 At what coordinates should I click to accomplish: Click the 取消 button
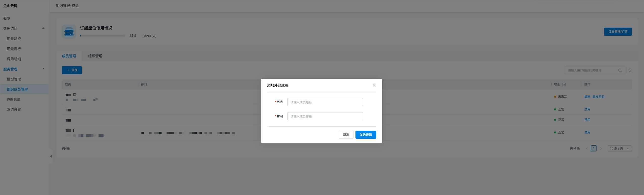pos(346,135)
